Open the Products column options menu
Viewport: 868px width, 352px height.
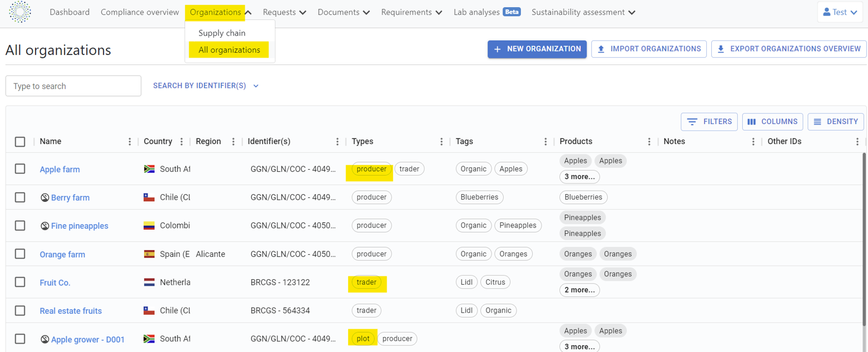click(649, 142)
